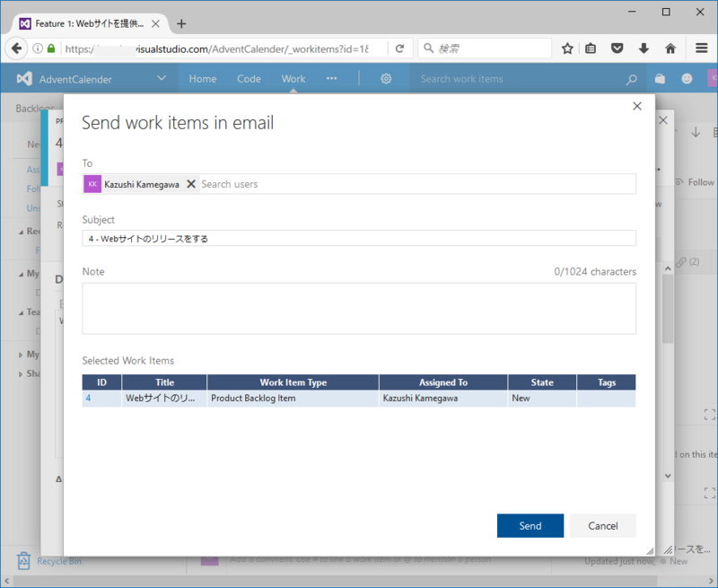Open work item ID 4 link

tap(88, 398)
